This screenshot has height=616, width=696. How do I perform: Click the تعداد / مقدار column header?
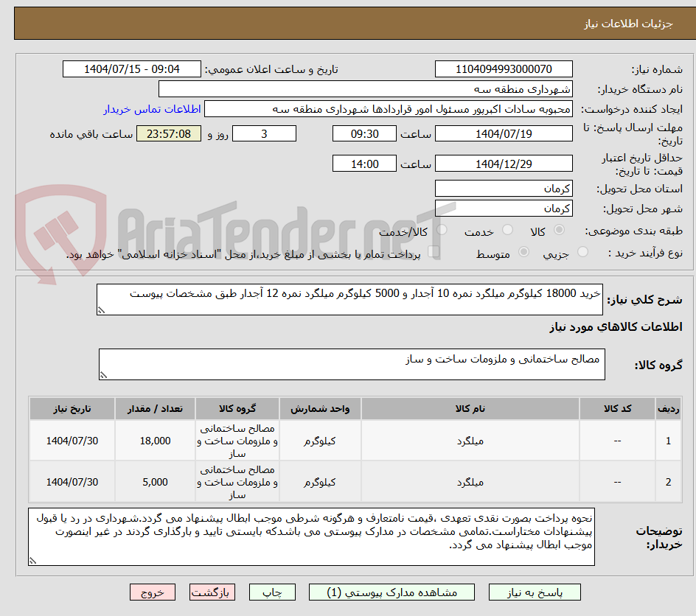[155, 408]
